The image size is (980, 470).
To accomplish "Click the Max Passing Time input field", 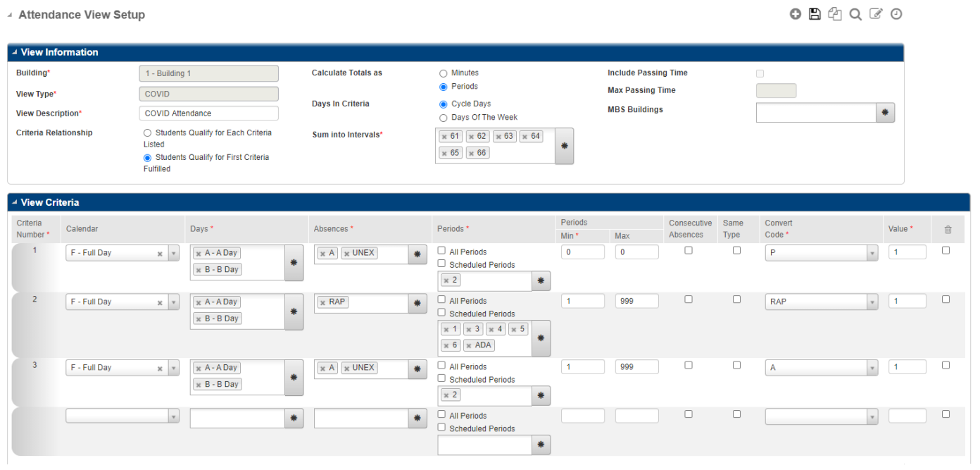I will (775, 90).
